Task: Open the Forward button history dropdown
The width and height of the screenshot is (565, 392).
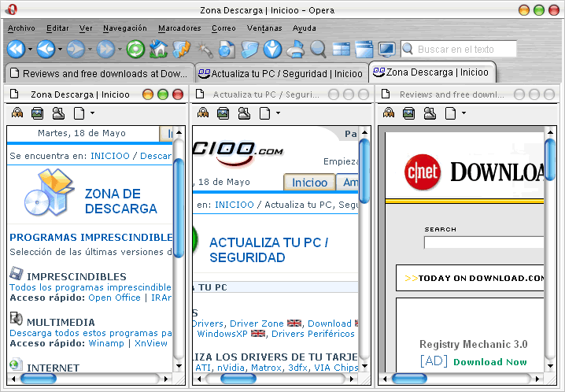Action: [90, 49]
